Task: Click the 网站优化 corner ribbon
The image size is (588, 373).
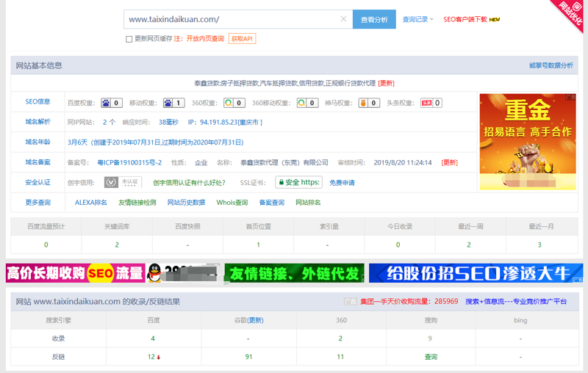Action: [x=571, y=13]
